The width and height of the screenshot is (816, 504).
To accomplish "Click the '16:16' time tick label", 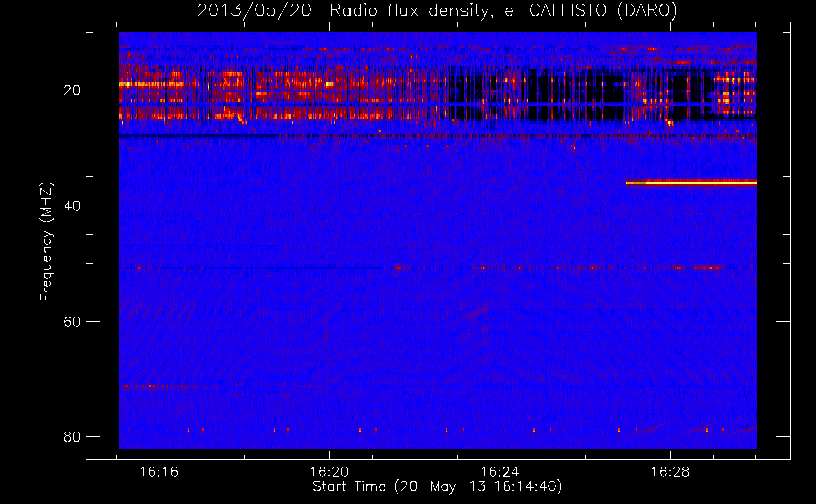I will coord(159,472).
